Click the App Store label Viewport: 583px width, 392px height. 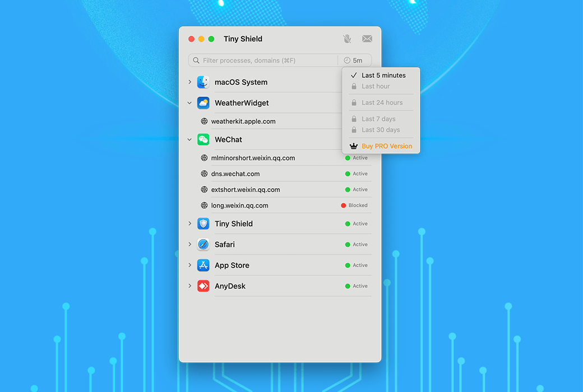tap(232, 265)
